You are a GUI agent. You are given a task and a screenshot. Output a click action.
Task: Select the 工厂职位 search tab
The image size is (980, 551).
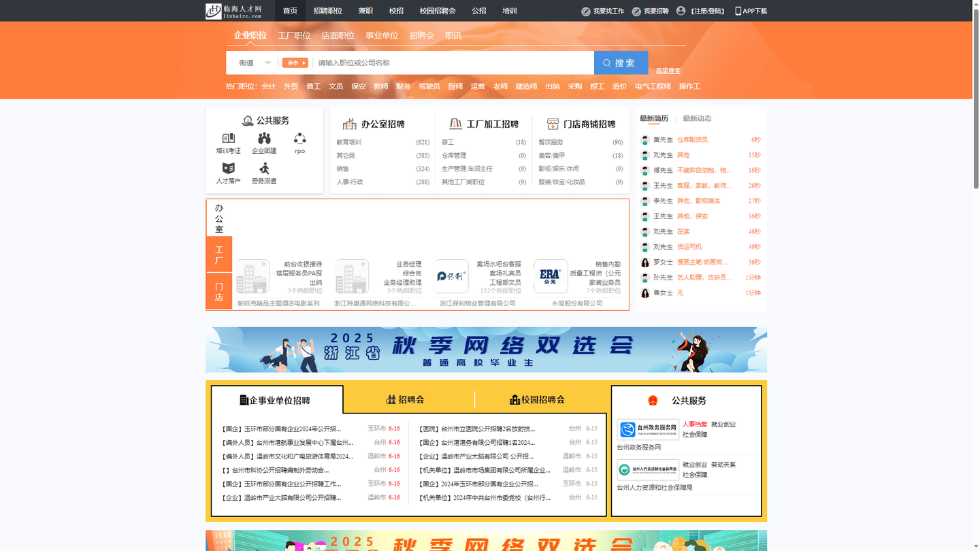pyautogui.click(x=294, y=35)
